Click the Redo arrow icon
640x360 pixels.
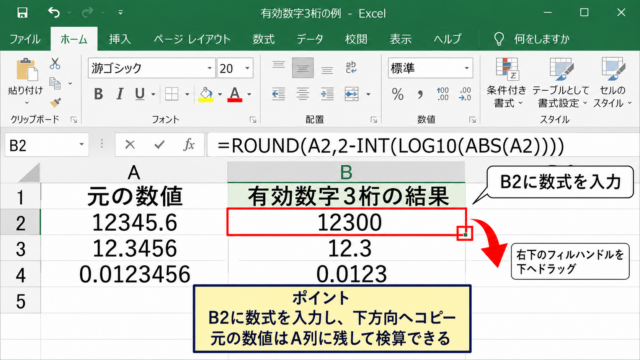87,13
